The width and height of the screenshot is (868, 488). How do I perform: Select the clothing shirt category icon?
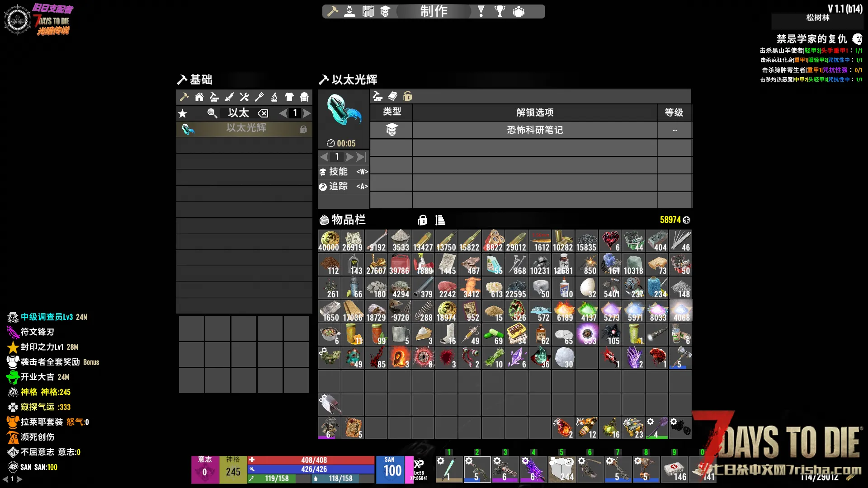pos(289,97)
